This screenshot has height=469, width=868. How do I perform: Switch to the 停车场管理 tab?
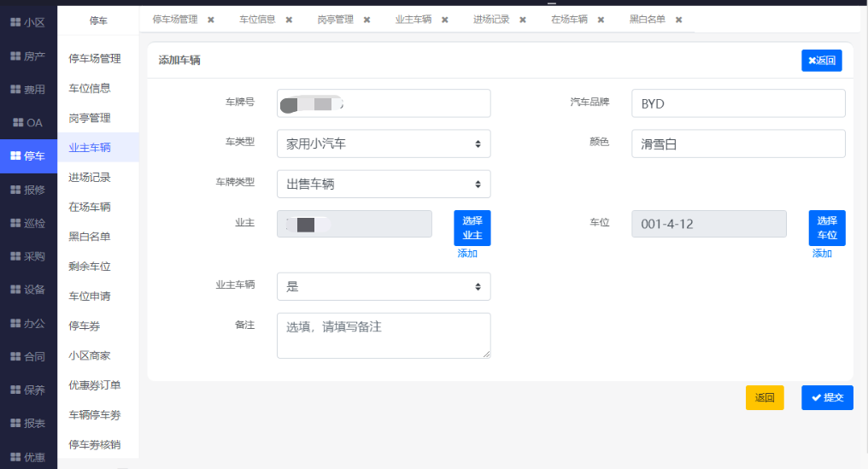(x=175, y=20)
